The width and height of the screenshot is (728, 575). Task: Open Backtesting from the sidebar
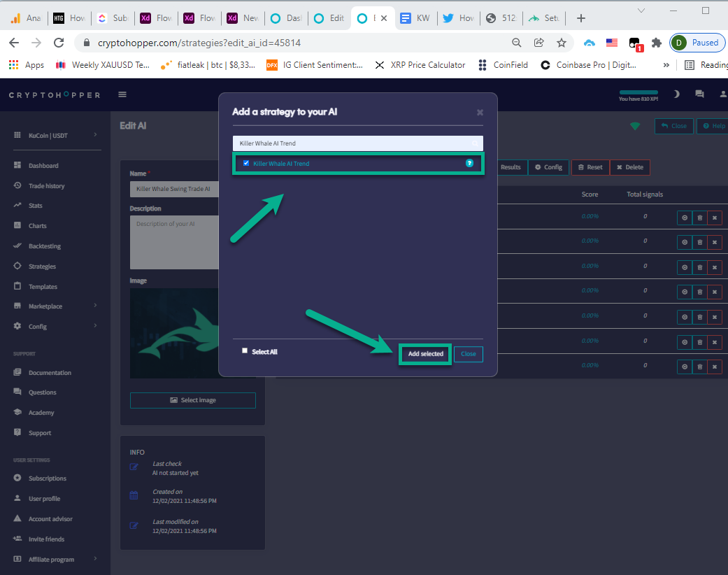tap(44, 246)
